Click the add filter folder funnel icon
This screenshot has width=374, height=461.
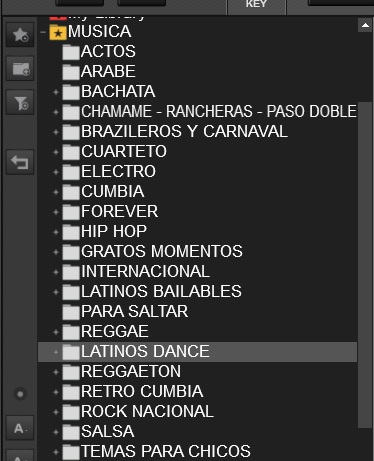[20, 102]
